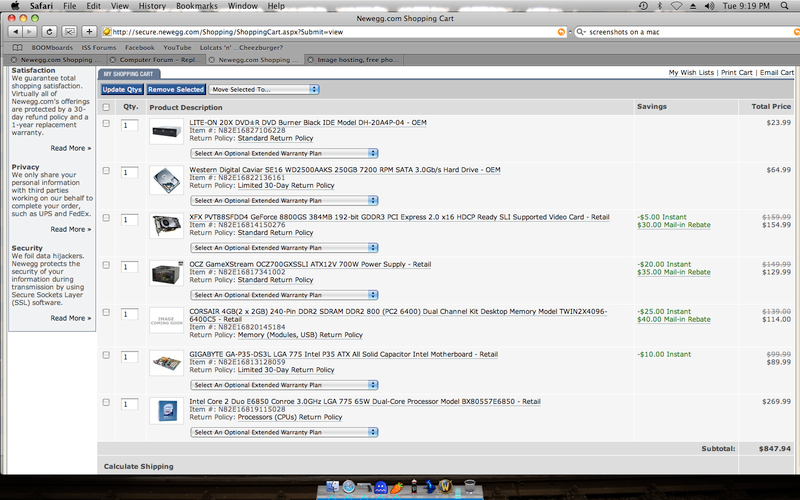Click the GIGABYTE motherboard thumbnail

[166, 363]
